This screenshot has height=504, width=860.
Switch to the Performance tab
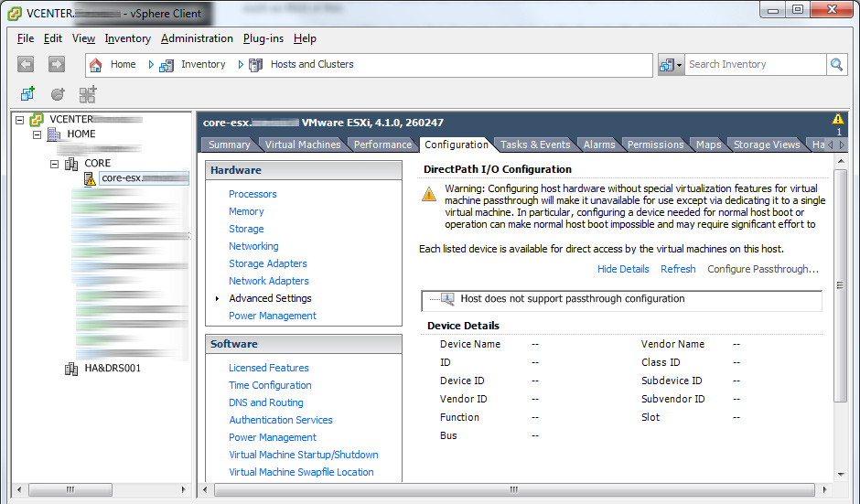pos(382,145)
